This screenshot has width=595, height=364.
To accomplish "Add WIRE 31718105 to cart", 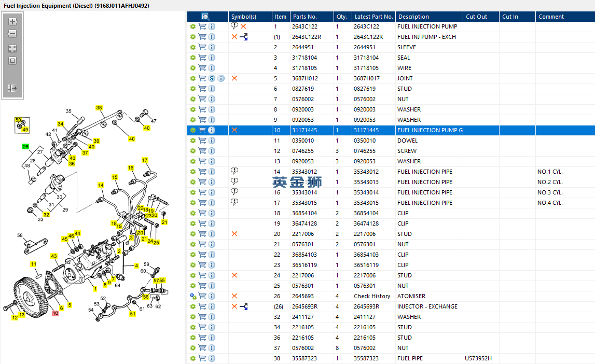I will click(202, 68).
